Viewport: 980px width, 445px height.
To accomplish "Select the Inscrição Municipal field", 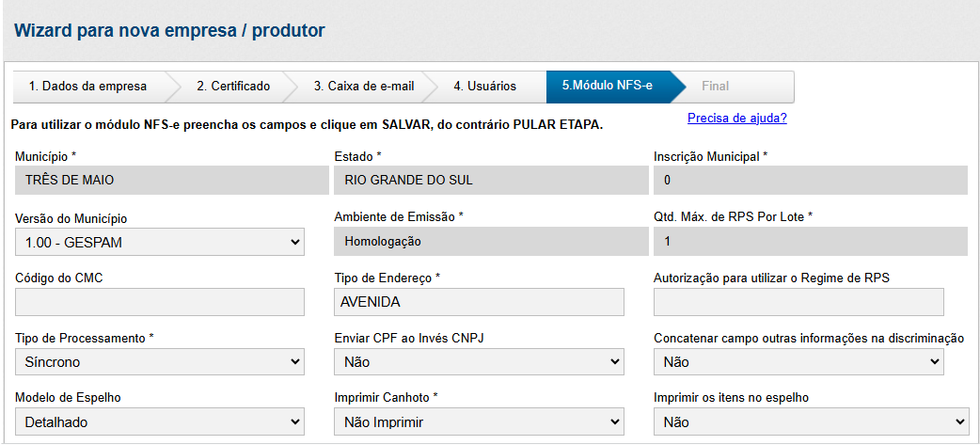I will (810, 181).
